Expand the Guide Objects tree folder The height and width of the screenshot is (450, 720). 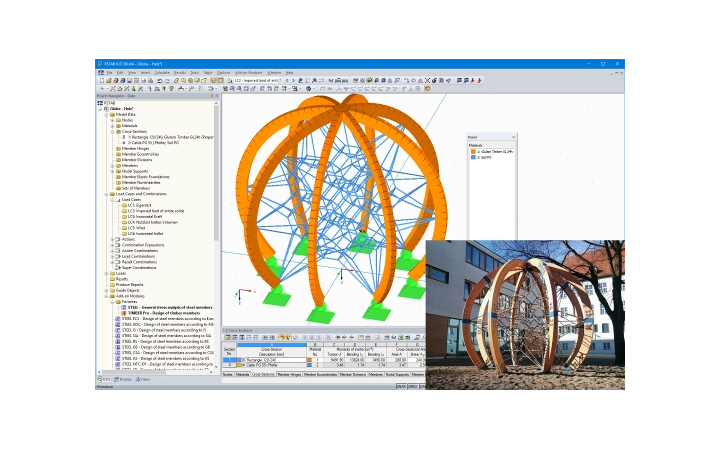click(107, 290)
